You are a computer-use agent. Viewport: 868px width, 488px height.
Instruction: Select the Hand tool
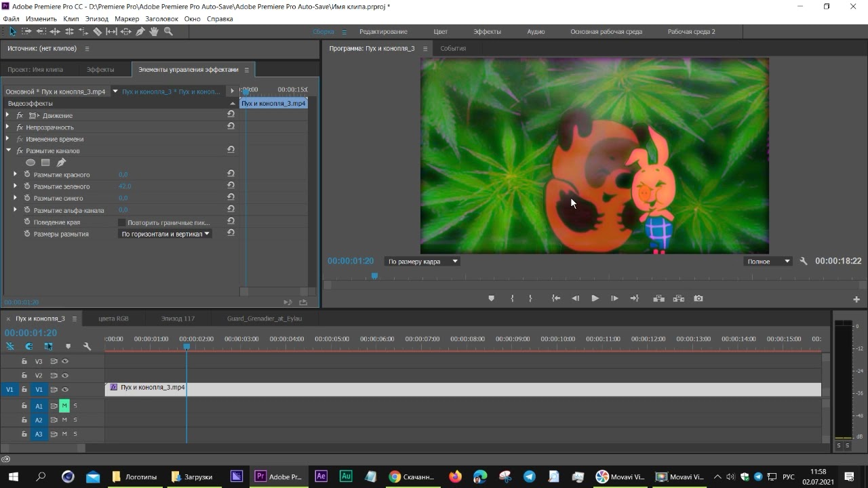pos(154,31)
